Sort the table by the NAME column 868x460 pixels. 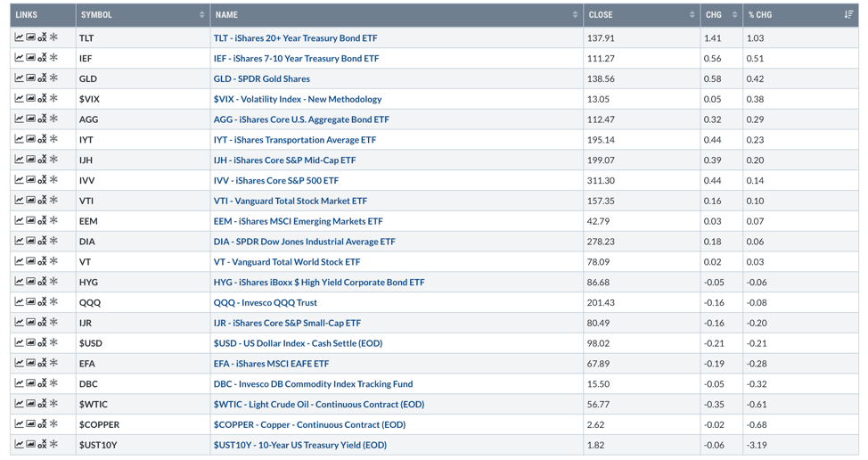pyautogui.click(x=397, y=15)
